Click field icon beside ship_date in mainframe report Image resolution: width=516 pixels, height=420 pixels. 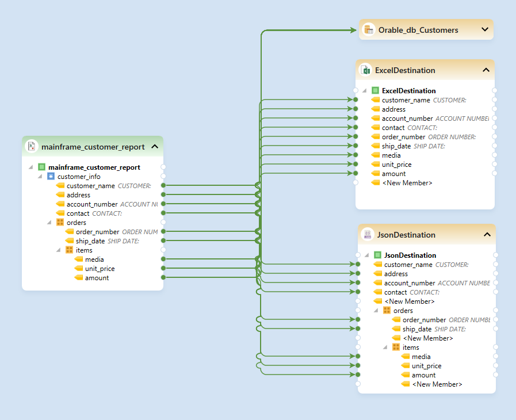pos(70,240)
